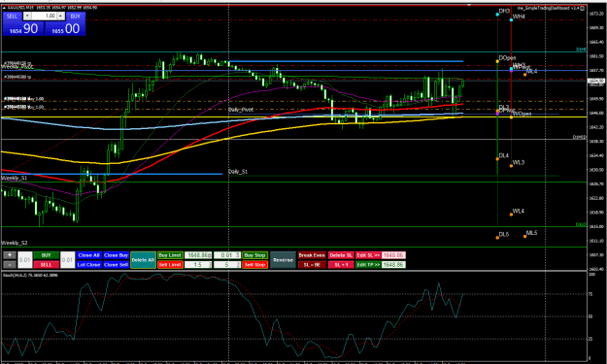Viewport: 607px width, 364px height.
Task: Click the Daily_S1 label on chart
Action: pos(238,172)
